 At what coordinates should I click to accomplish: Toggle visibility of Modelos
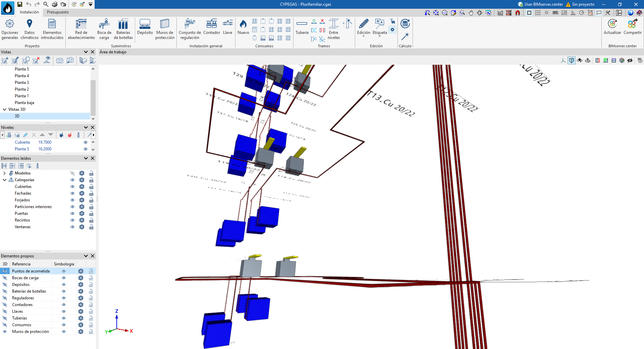point(72,173)
